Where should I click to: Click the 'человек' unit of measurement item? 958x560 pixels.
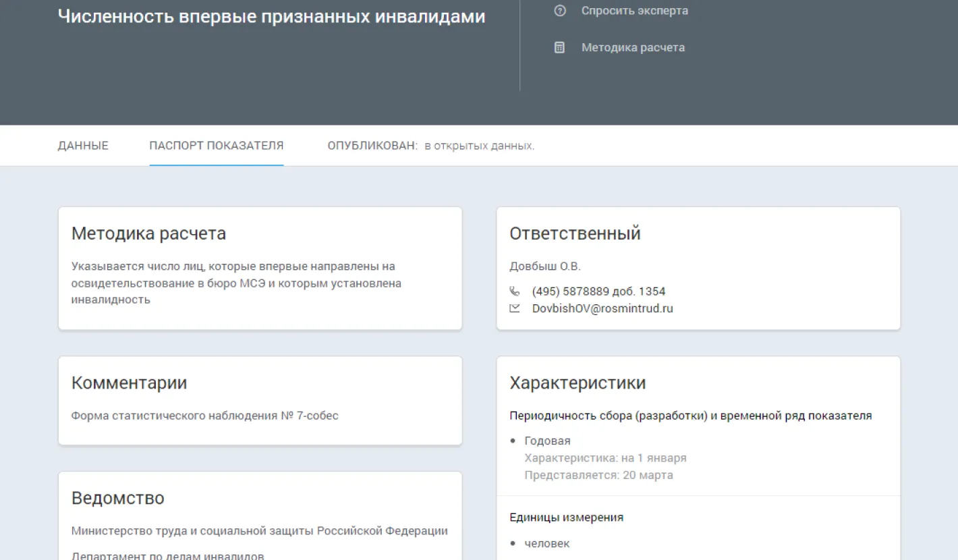[546, 543]
